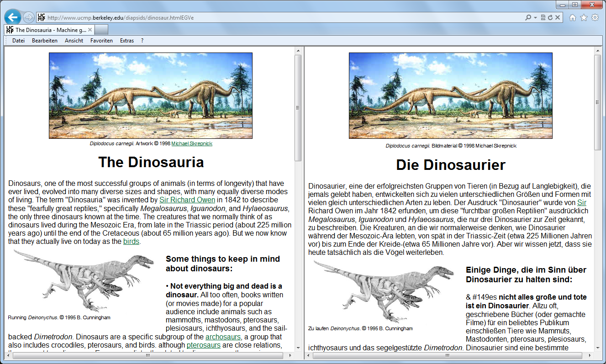The height and width of the screenshot is (364, 606).
Task: Click the left pane vertical scrollbar thumb
Action: coord(298,108)
